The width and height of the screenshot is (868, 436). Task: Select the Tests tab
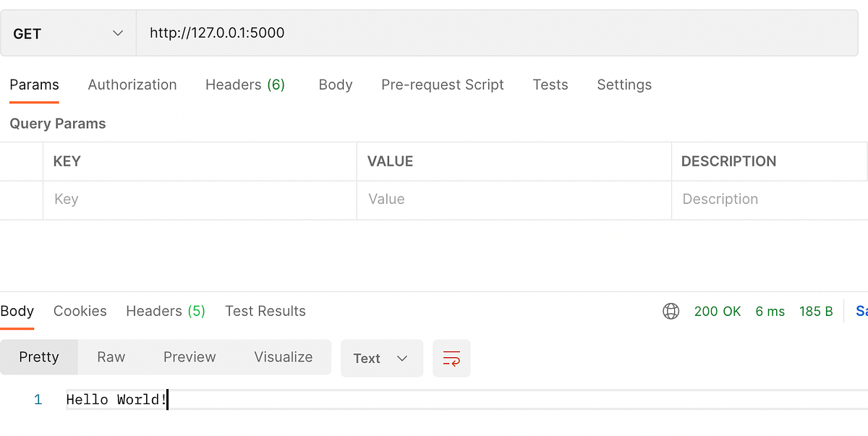tap(550, 85)
